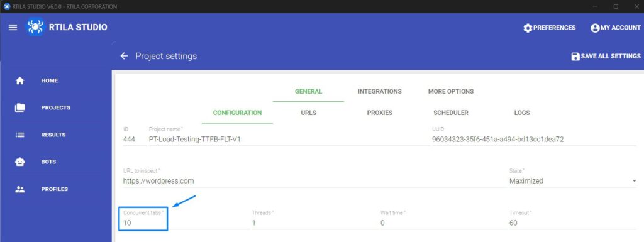The width and height of the screenshot is (644, 242).
Task: Open Bots robot icon in sidebar
Action: 19,162
